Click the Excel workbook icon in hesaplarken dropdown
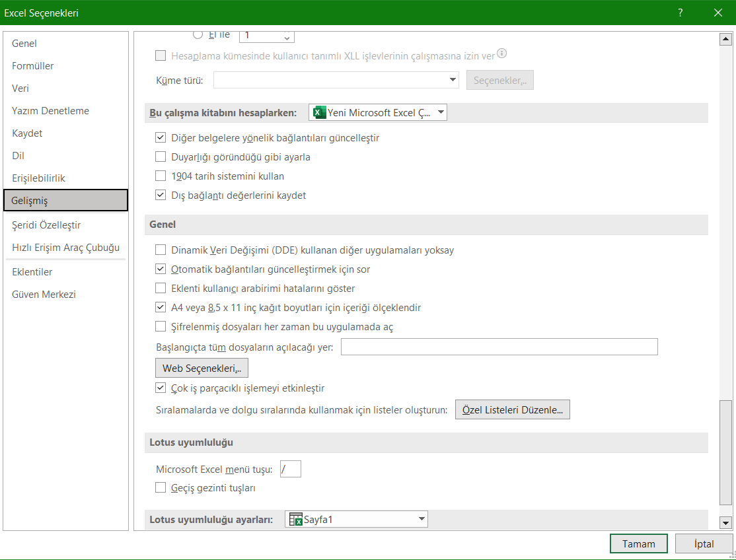The width and height of the screenshot is (736, 560). coord(320,112)
